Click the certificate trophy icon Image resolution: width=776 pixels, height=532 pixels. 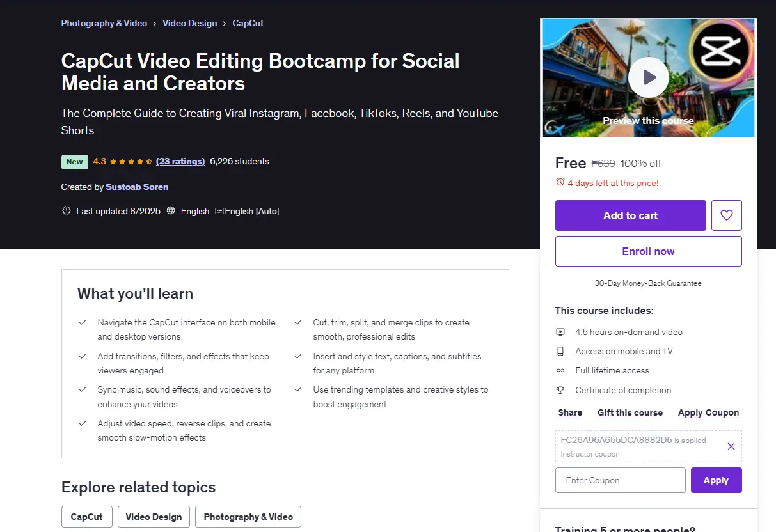tap(560, 390)
